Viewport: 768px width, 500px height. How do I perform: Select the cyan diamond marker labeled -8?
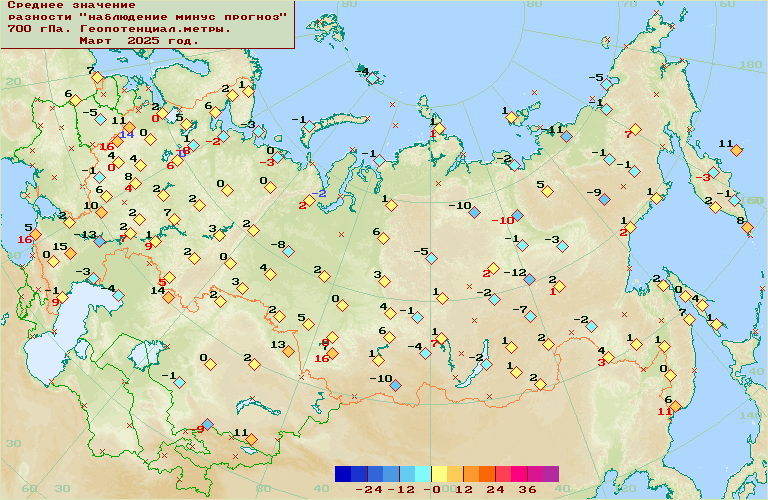click(x=289, y=252)
